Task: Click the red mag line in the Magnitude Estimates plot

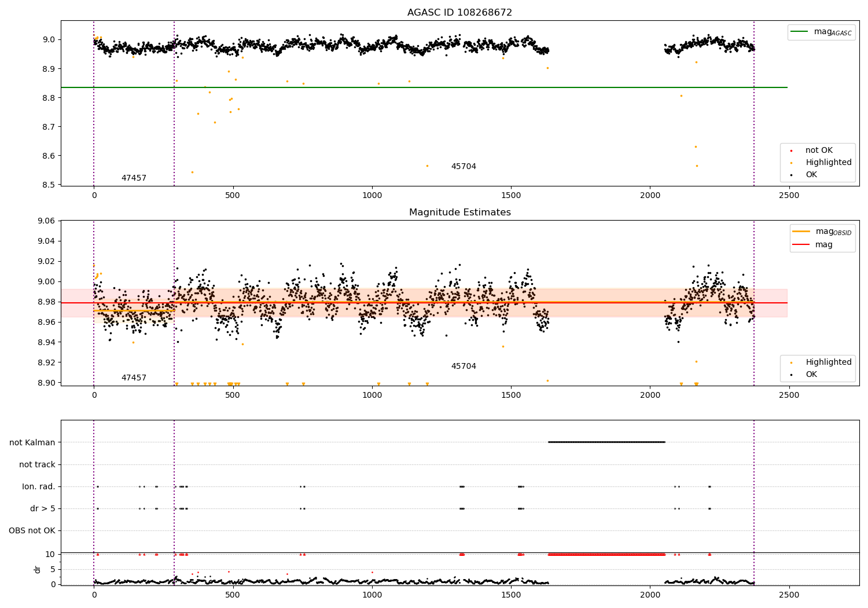Action: [x=424, y=303]
